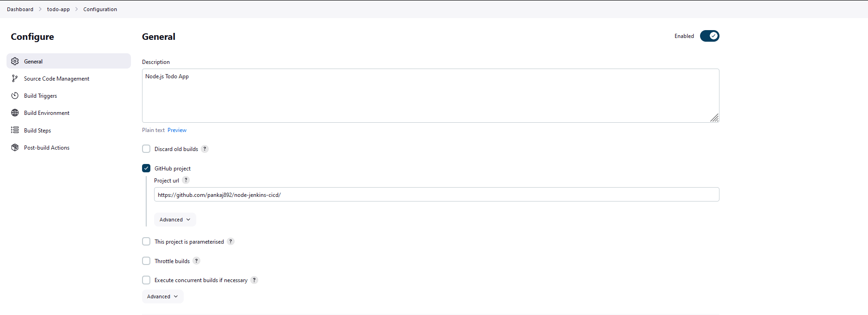
Task: Click the Post-build Actions package icon
Action: [15, 147]
